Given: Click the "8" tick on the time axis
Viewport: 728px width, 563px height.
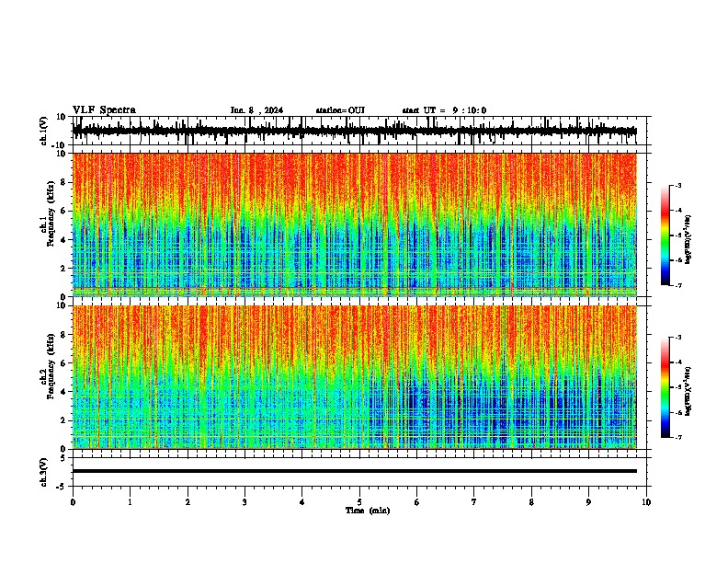Looking at the screenshot, I should pyautogui.click(x=531, y=502).
